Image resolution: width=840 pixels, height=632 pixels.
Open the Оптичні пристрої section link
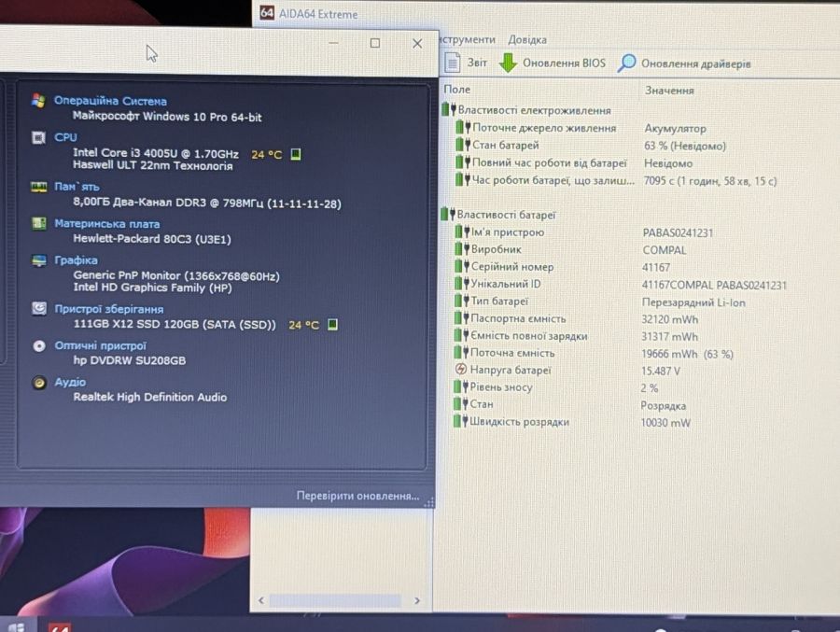click(100, 345)
